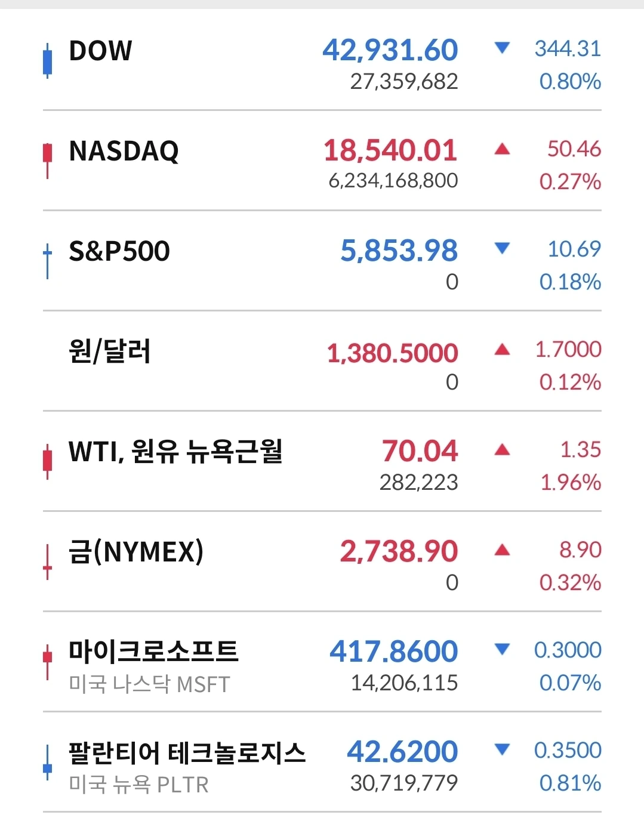Tap the 금(NYMEX) gold candlestick icon
Image resolution: width=644 pixels, height=824 pixels.
pyautogui.click(x=47, y=561)
